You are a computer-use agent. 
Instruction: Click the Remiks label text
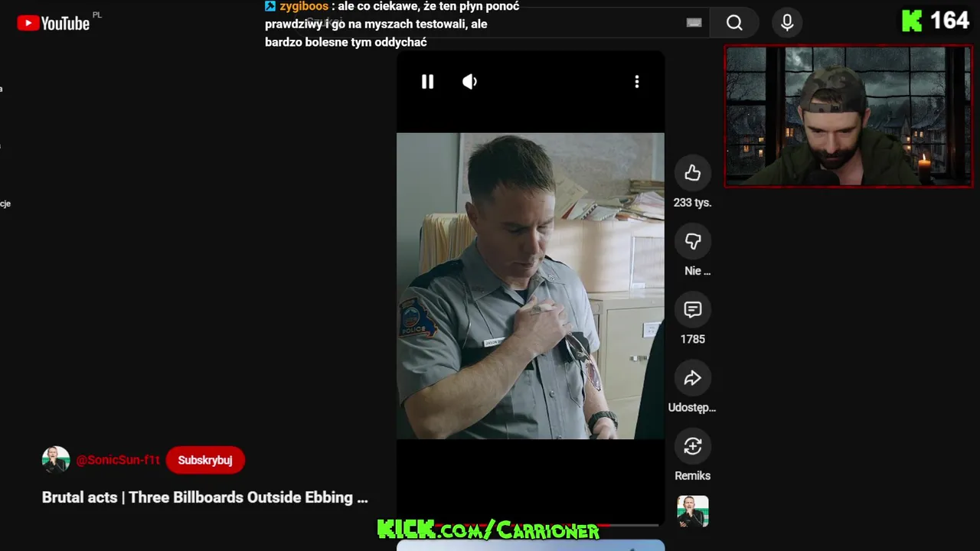[x=693, y=476]
